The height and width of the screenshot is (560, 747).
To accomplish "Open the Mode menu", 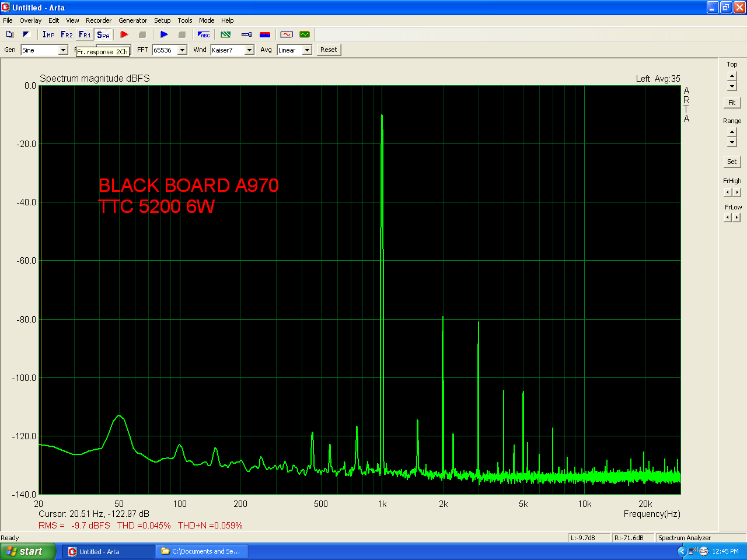I will (x=207, y=20).
